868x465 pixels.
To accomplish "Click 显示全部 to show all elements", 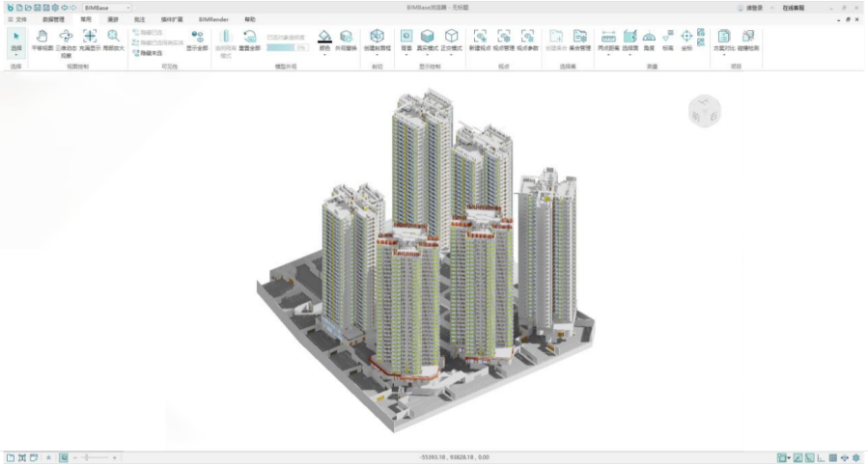I will [197, 40].
